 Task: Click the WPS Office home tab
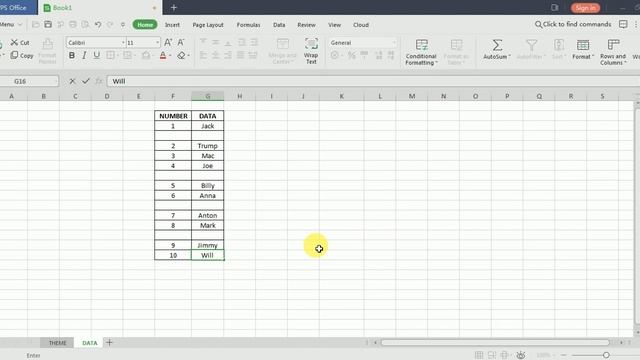click(18, 7)
